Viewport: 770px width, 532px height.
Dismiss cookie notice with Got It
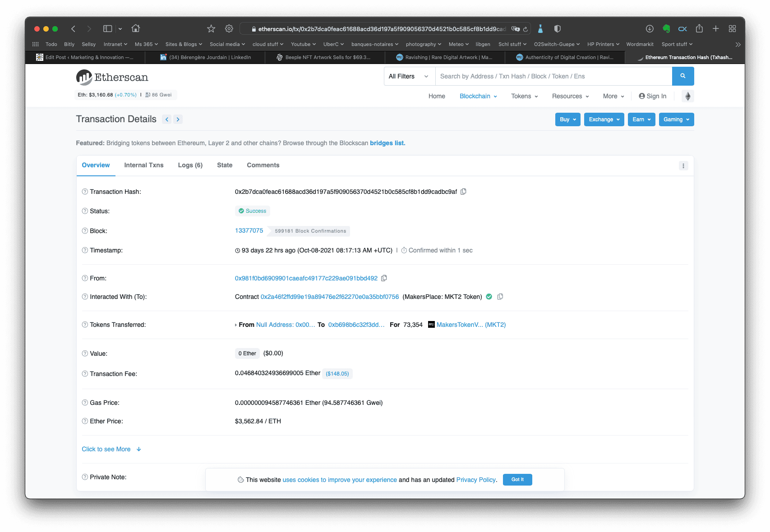pos(517,480)
